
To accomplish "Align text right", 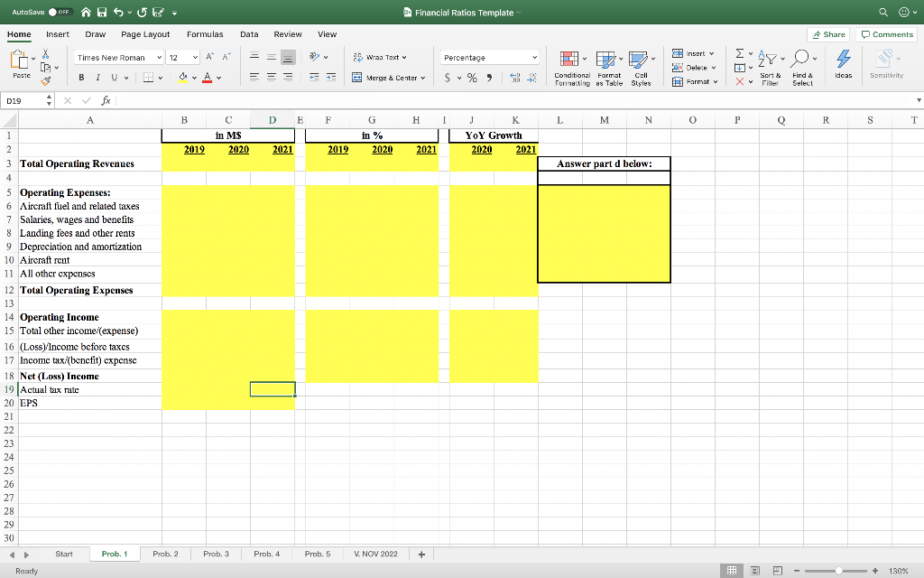I will point(288,77).
